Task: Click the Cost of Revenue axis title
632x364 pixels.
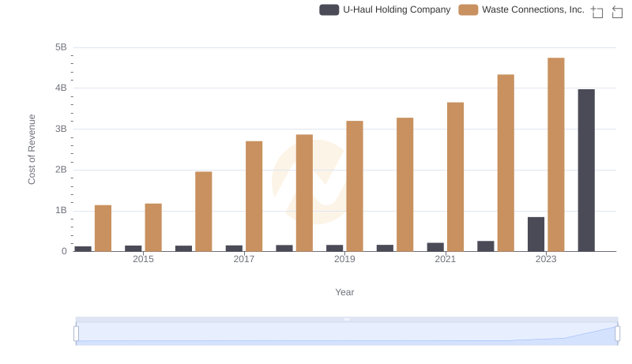Action: pyautogui.click(x=32, y=149)
